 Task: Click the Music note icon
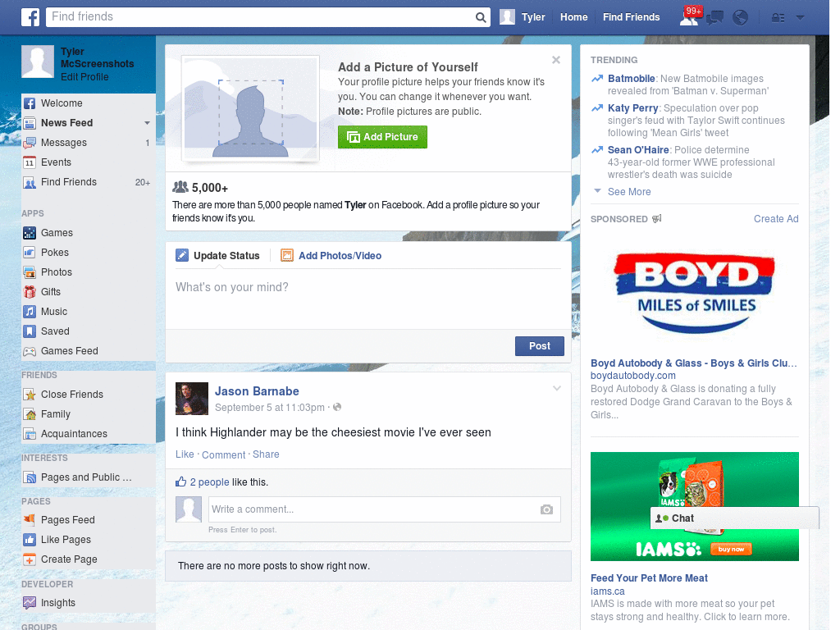pos(30,312)
